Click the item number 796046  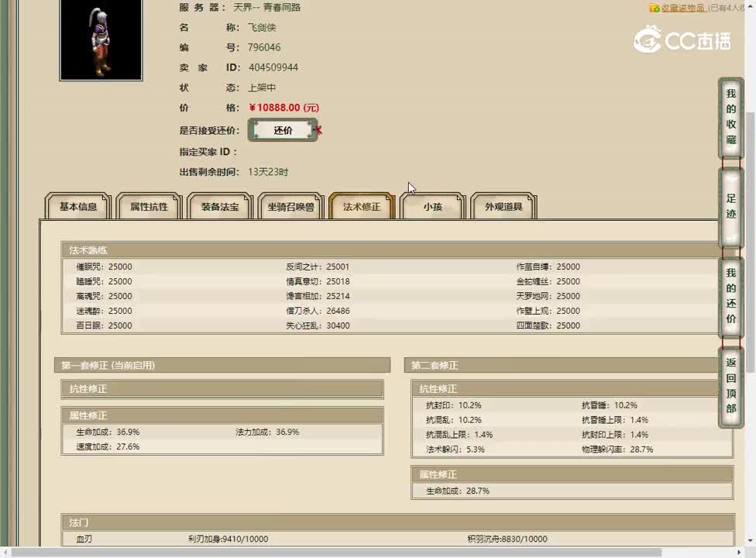tap(263, 47)
